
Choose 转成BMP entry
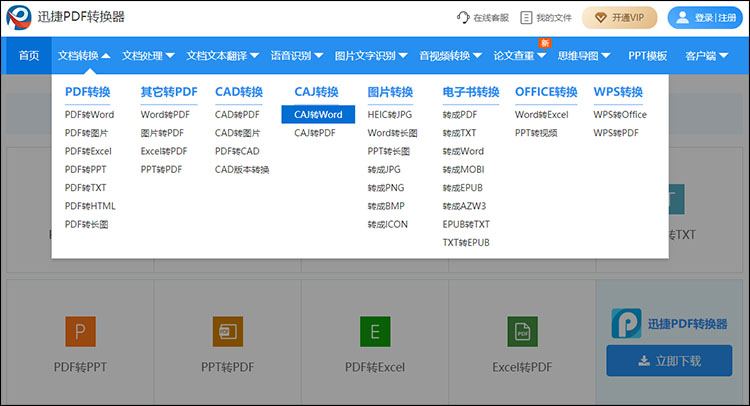pyautogui.click(x=386, y=206)
